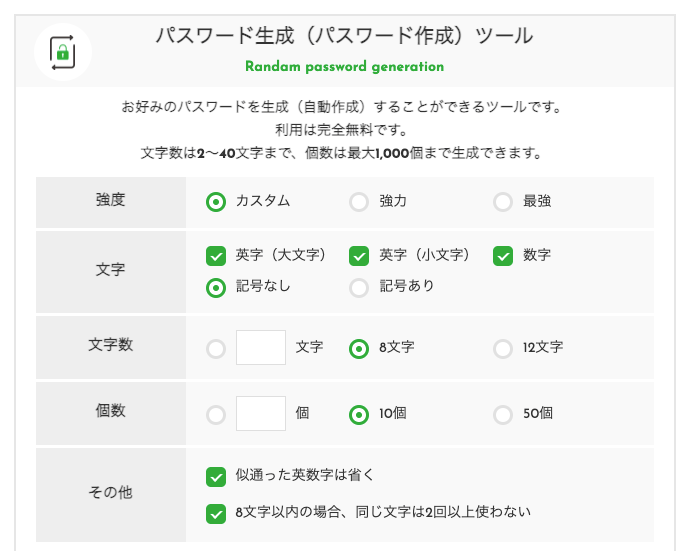Choose the 最強 strength option
The height and width of the screenshot is (551, 688).
(x=503, y=202)
